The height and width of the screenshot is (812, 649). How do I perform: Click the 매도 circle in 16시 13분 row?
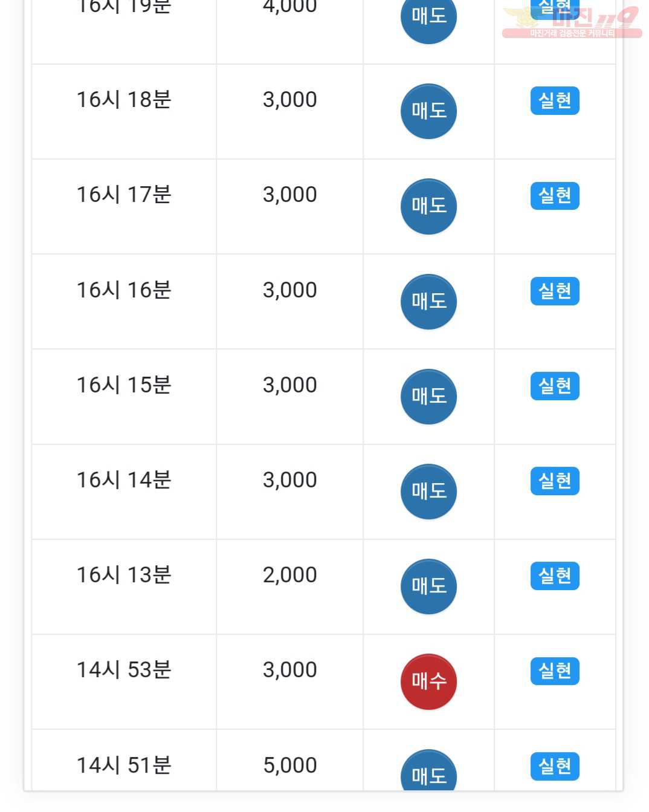click(x=428, y=586)
